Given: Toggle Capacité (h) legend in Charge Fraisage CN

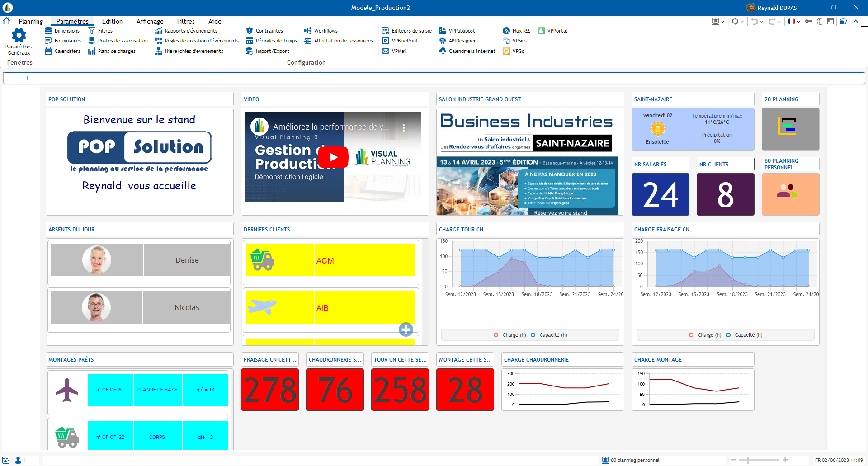Looking at the screenshot, I should (744, 335).
